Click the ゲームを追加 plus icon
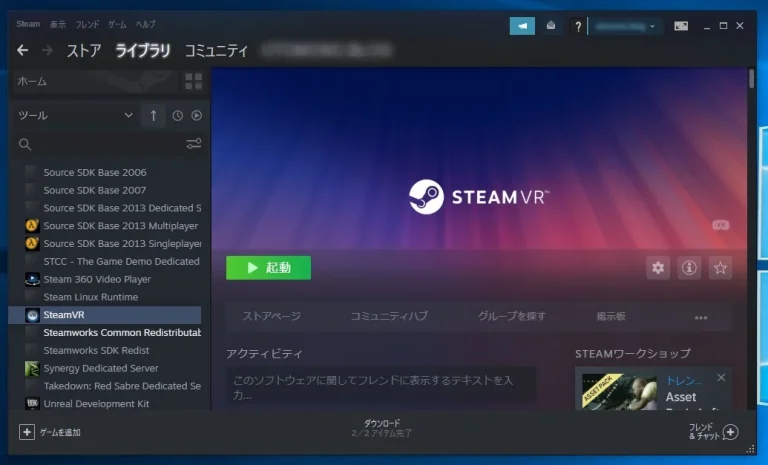 [27, 432]
